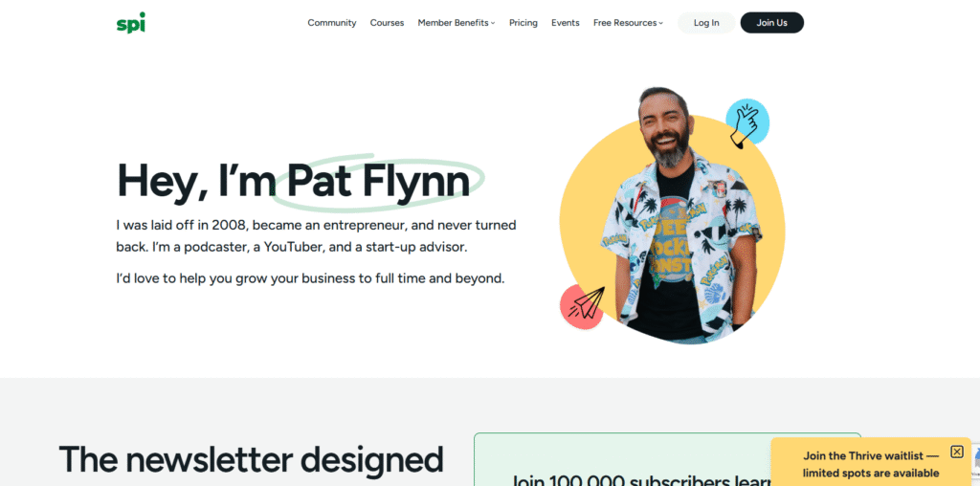Click the paper airplane icon in red circle
Image resolution: width=980 pixels, height=486 pixels.
(x=583, y=306)
